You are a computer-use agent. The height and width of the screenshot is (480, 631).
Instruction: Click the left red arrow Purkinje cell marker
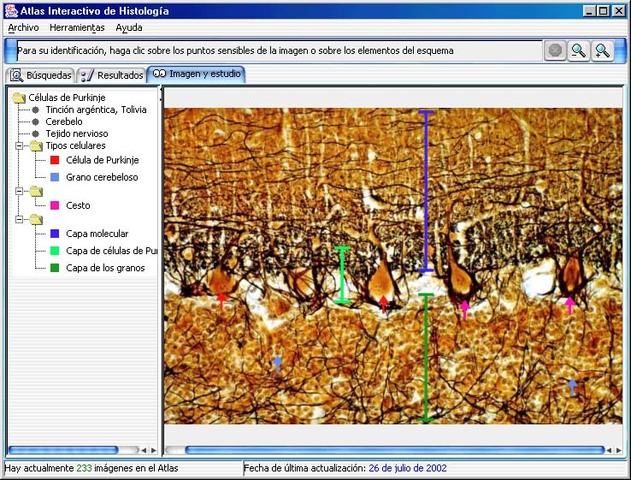(221, 302)
